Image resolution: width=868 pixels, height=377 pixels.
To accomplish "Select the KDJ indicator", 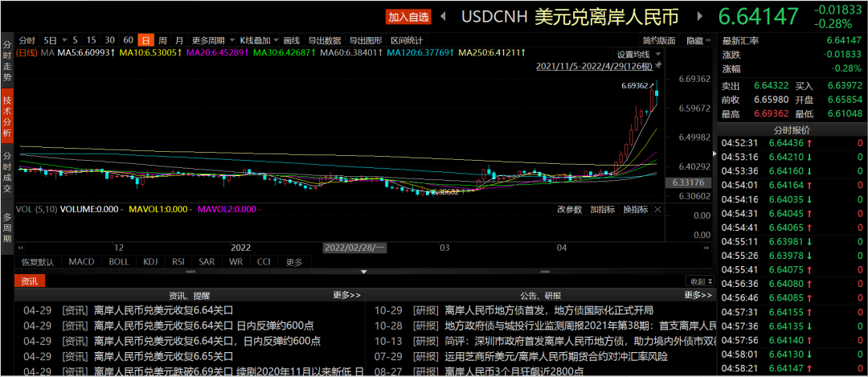I will pyautogui.click(x=150, y=262).
